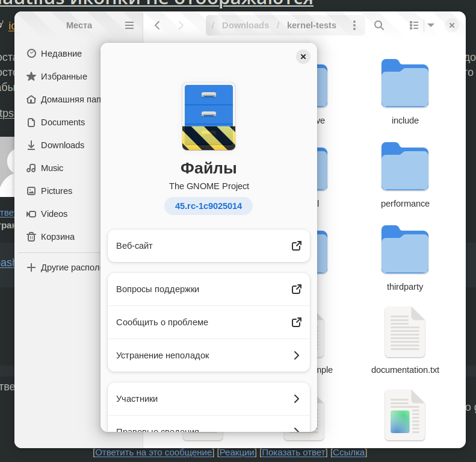Open Избранные starred items

click(x=61, y=76)
